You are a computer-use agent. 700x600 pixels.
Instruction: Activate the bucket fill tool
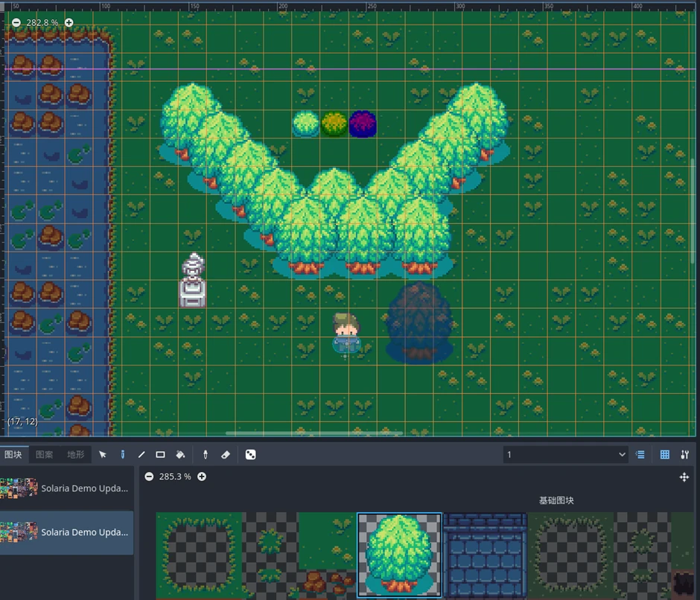pyautogui.click(x=180, y=454)
